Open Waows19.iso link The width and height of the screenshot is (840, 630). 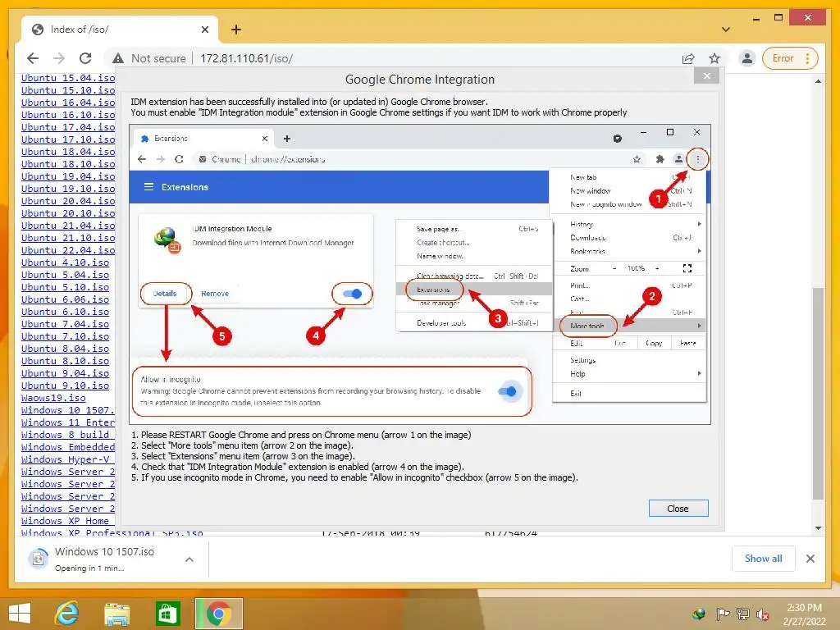pyautogui.click(x=53, y=399)
